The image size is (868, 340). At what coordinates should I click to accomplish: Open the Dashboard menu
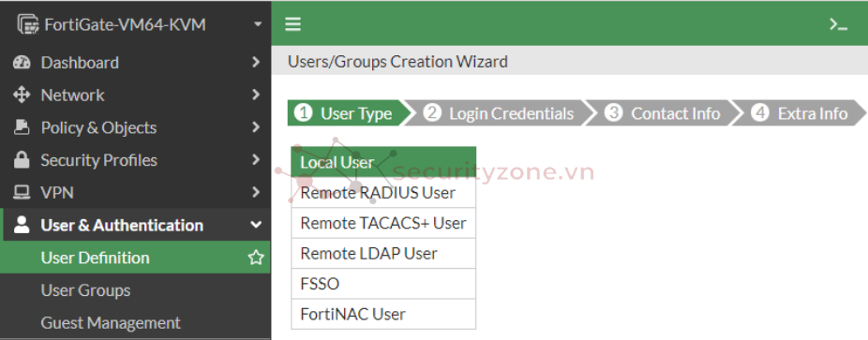tap(135, 63)
